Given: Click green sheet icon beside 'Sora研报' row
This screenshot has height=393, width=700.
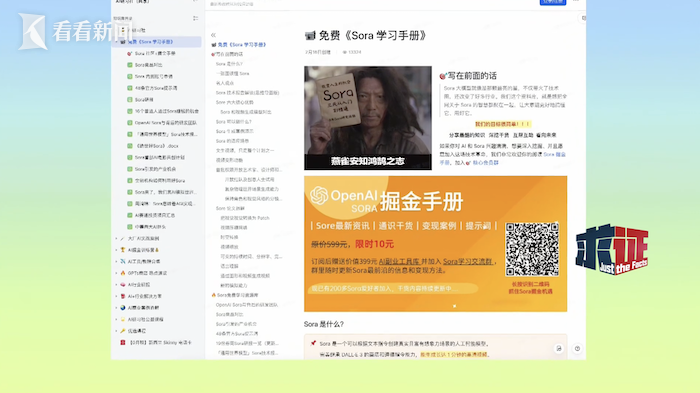Looking at the screenshot, I should [130, 100].
